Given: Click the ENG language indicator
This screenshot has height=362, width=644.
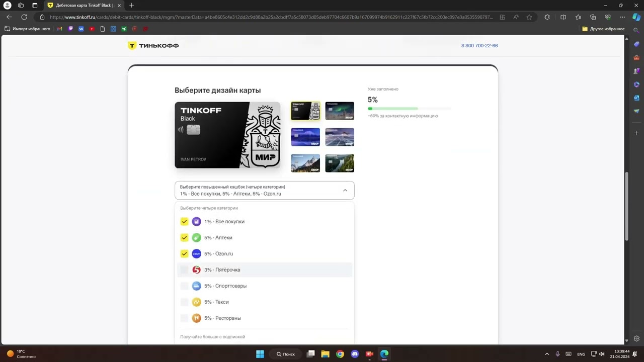Looking at the screenshot, I should (x=581, y=354).
